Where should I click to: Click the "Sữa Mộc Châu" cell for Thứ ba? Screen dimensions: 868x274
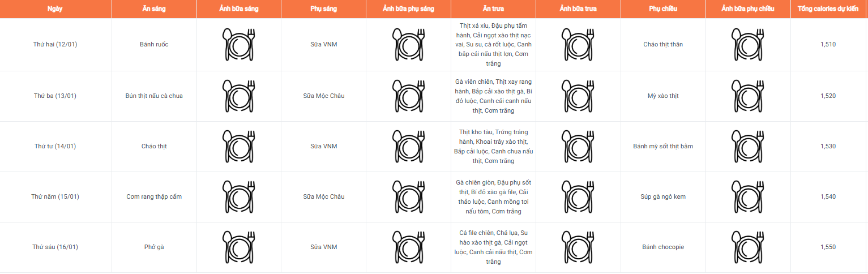click(x=324, y=96)
